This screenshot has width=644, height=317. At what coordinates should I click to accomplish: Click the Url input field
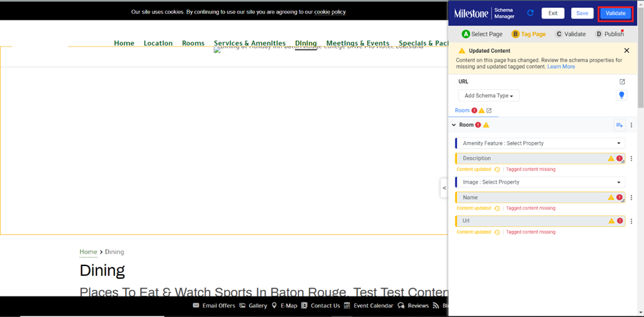[x=540, y=221]
